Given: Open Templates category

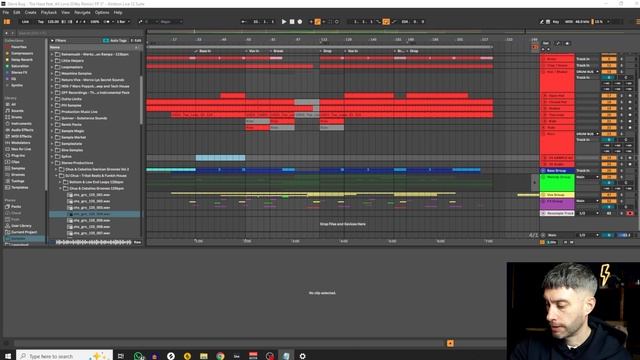Looking at the screenshot, I should point(20,187).
